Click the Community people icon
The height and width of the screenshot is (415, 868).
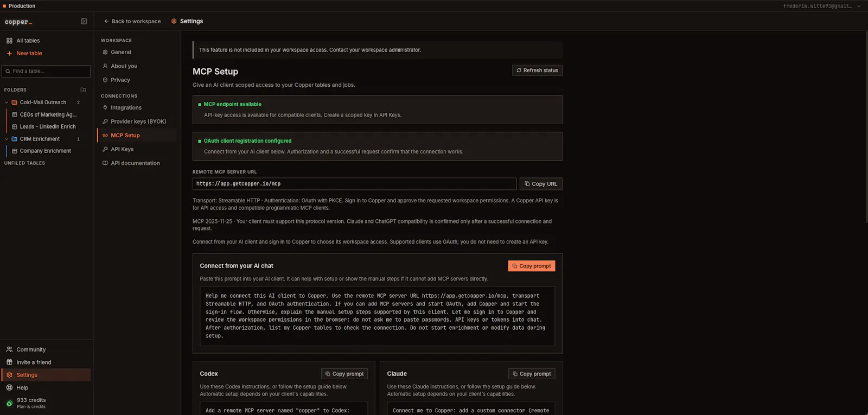(x=9, y=349)
